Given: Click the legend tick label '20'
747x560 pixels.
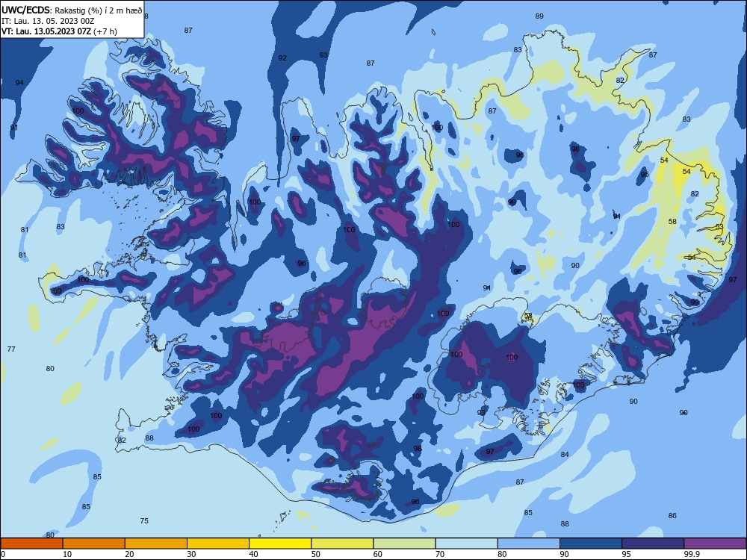Looking at the screenshot, I should tap(129, 554).
